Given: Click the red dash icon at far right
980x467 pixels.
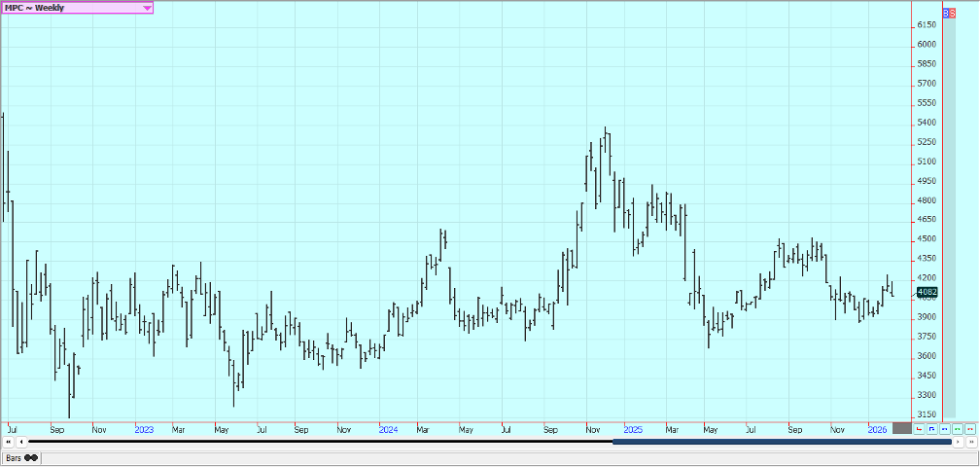Looking at the screenshot, I should click(969, 428).
